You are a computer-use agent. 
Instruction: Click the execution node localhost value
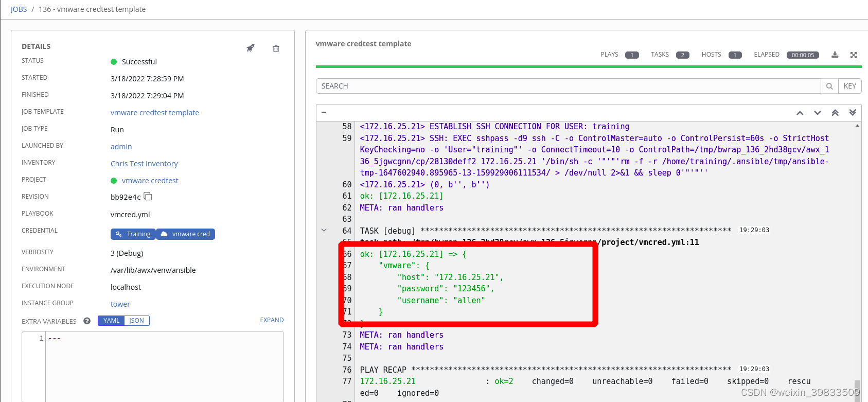click(126, 287)
